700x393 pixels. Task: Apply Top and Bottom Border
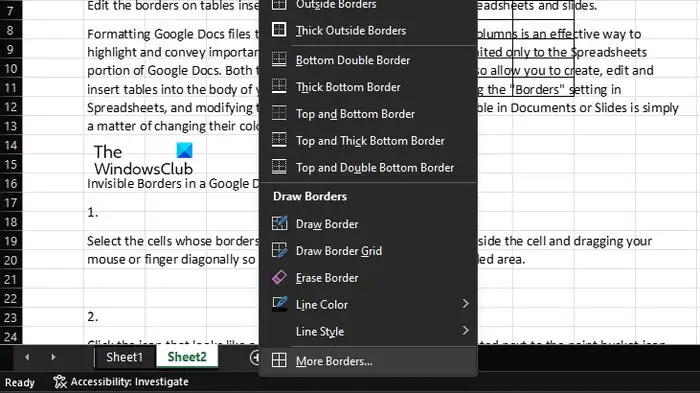coord(368,113)
